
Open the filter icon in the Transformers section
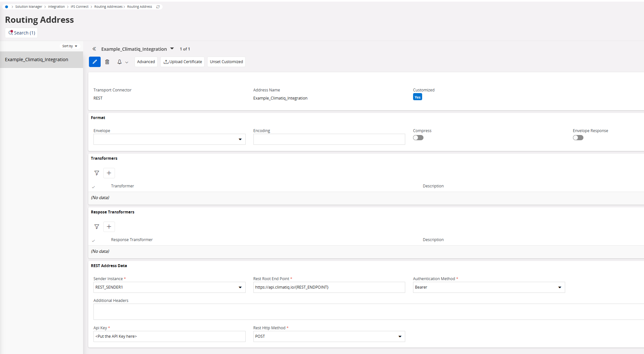[x=97, y=173]
